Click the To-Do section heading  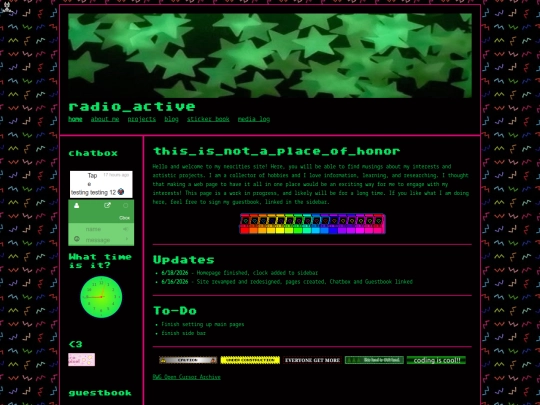pyautogui.click(x=175, y=311)
